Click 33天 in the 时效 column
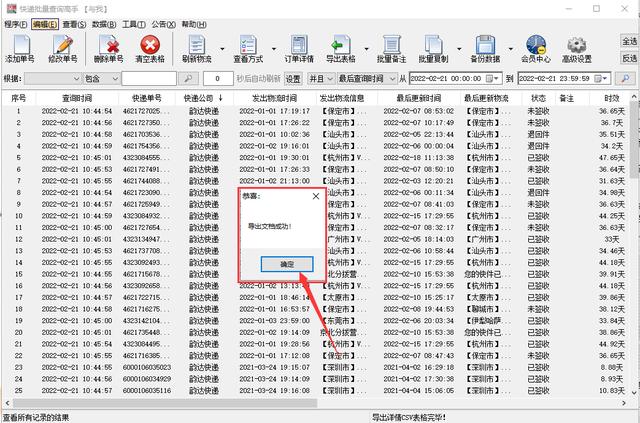640x423 pixels. [x=611, y=239]
